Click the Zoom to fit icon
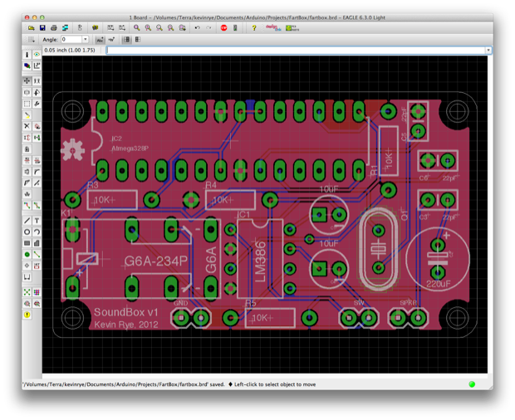The height and width of the screenshot is (420, 515). pos(136,28)
